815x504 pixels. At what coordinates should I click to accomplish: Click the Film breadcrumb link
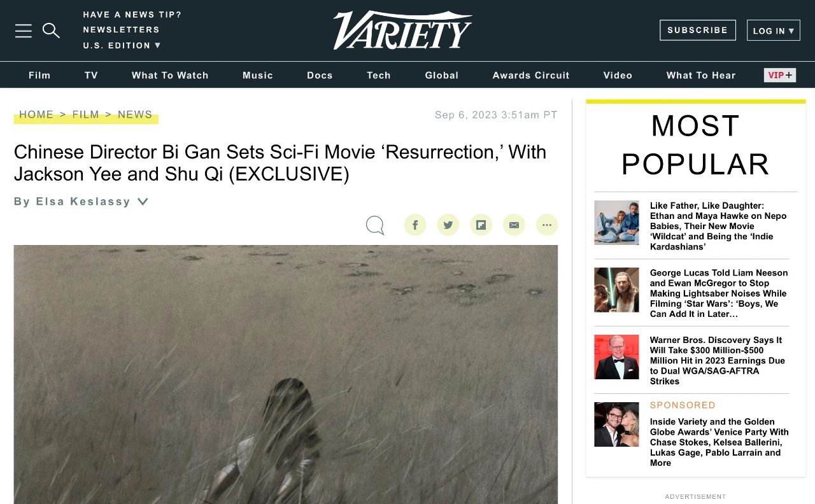pos(86,115)
